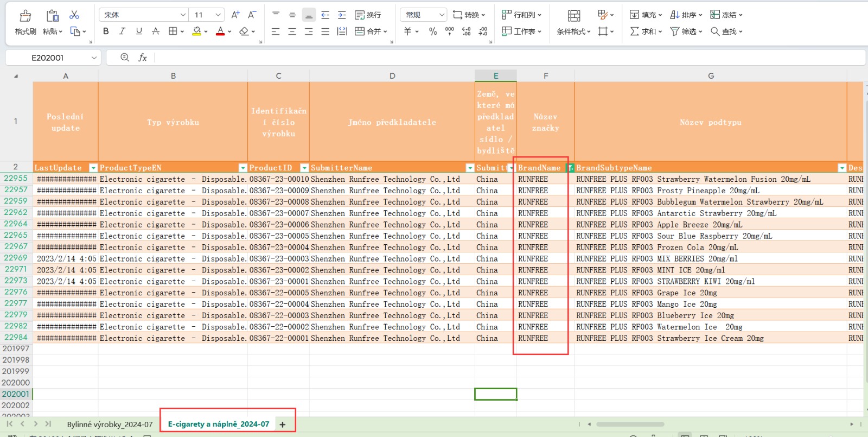Open the fill color dropdown arrow
The height and width of the screenshot is (437, 868).
click(x=206, y=32)
